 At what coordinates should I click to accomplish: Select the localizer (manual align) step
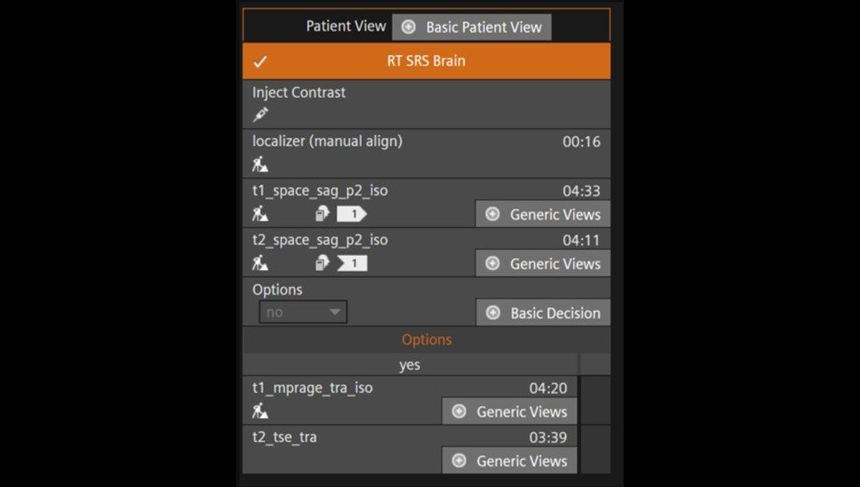pyautogui.click(x=327, y=142)
